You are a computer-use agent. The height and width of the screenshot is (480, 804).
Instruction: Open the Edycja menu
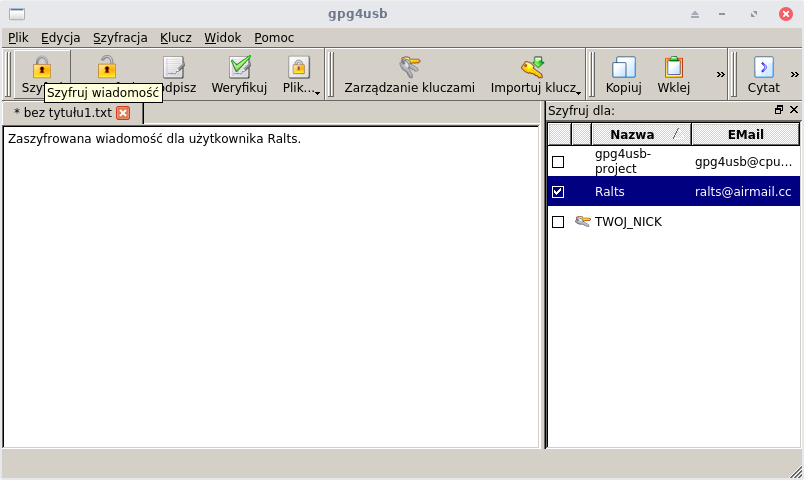point(61,37)
